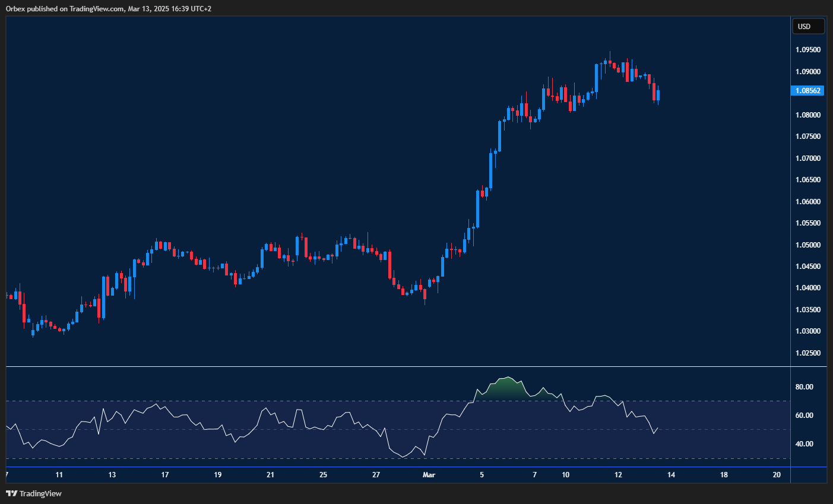Image resolution: width=833 pixels, height=504 pixels.
Task: Click the date 20 on time axis
Action: point(776,475)
